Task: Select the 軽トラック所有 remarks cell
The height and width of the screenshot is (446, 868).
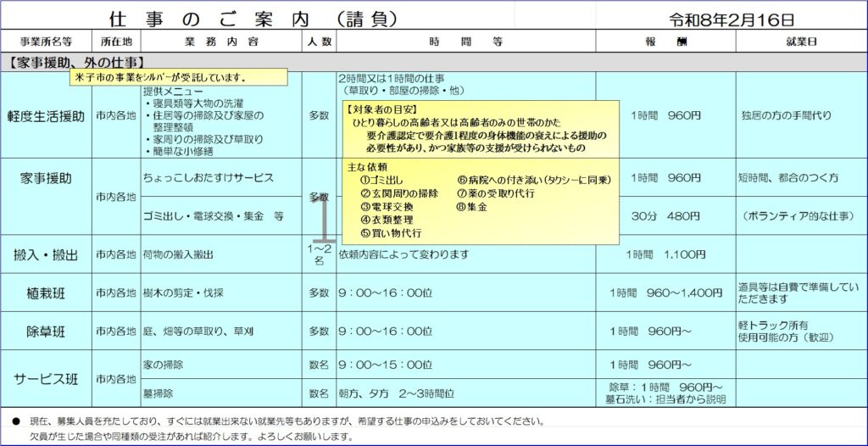Action: (x=801, y=330)
